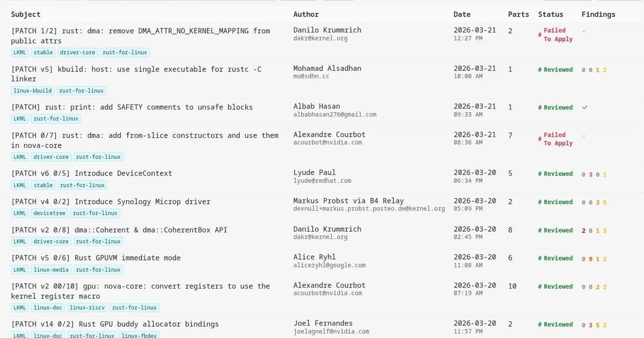Click the Author column header
644x338 pixels.
pyautogui.click(x=306, y=14)
